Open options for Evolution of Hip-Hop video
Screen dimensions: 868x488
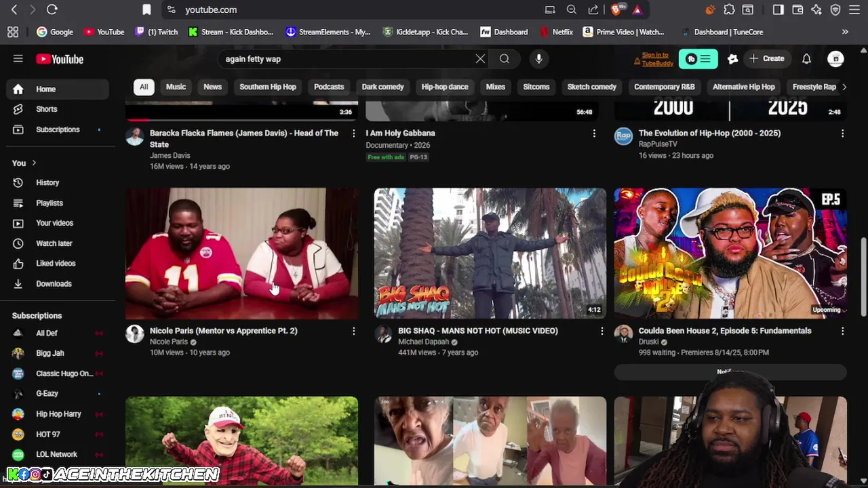pyautogui.click(x=842, y=134)
